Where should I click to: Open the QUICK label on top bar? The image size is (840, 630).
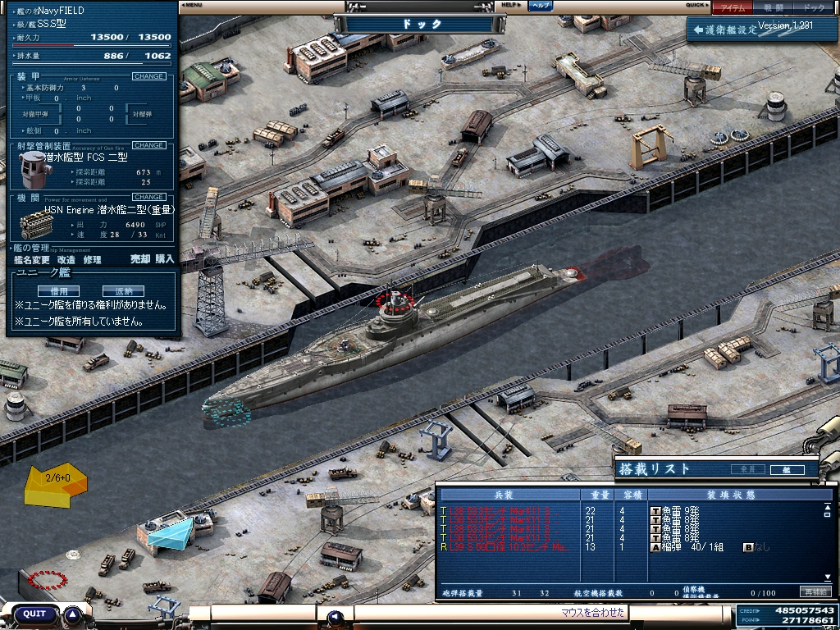tap(696, 5)
